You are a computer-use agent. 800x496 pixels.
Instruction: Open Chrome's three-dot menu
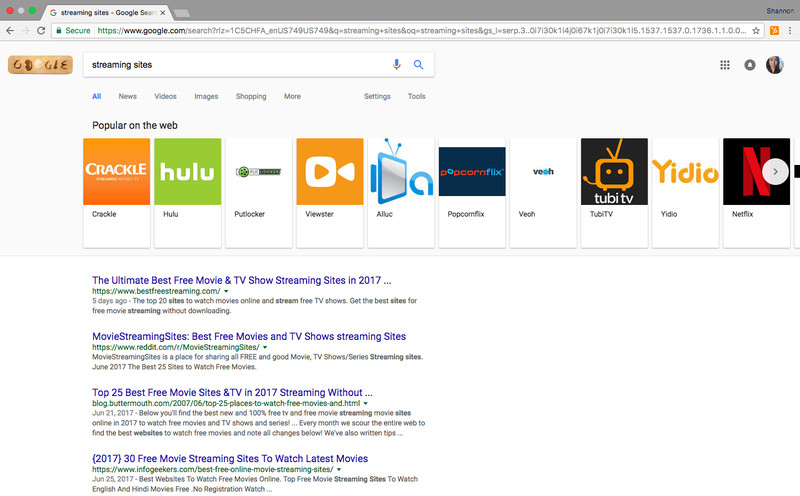click(789, 31)
